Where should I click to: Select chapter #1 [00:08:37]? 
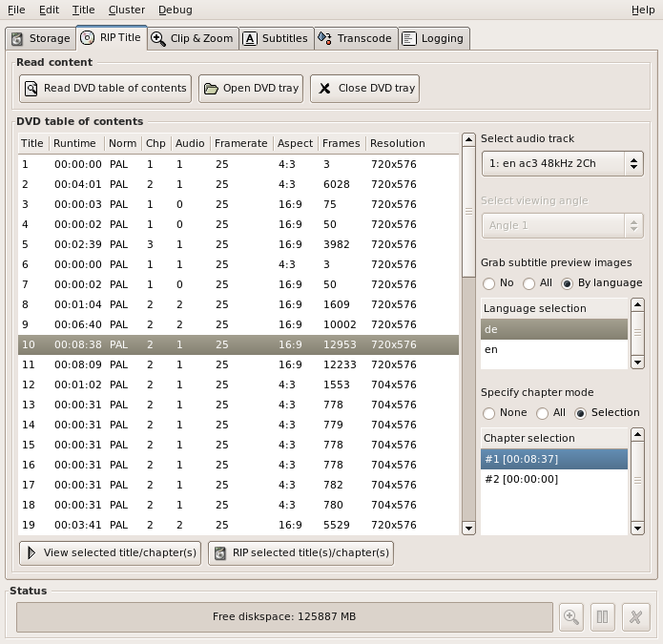pos(554,459)
